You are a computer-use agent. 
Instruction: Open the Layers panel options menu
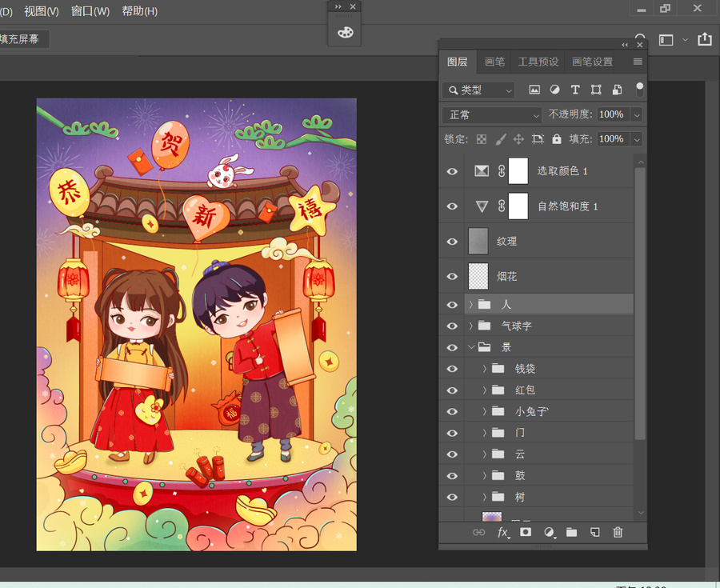638,62
